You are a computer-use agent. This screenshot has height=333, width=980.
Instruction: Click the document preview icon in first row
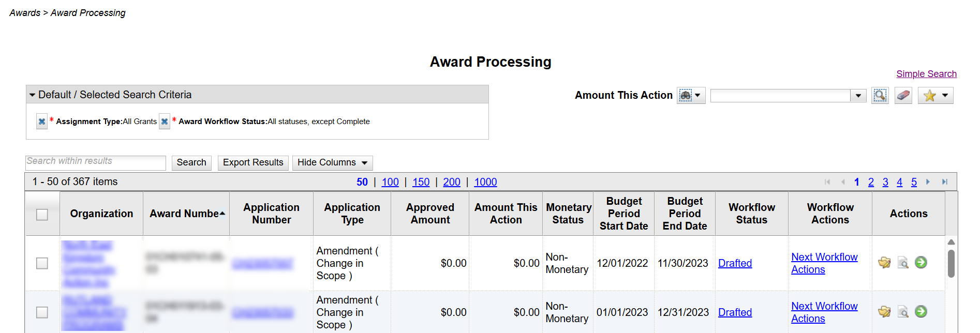click(x=903, y=263)
